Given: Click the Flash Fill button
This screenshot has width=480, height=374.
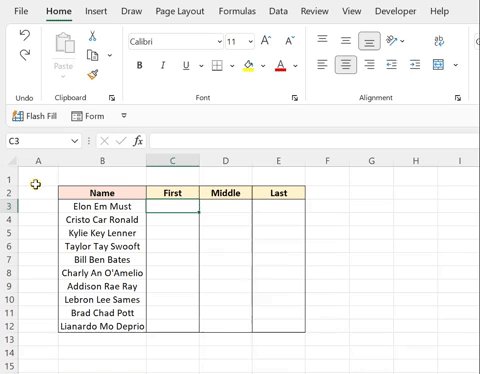Looking at the screenshot, I should point(35,116).
